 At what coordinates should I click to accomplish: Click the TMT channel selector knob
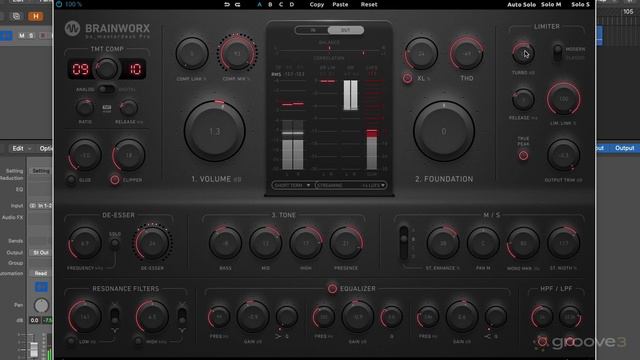[x=107, y=69]
